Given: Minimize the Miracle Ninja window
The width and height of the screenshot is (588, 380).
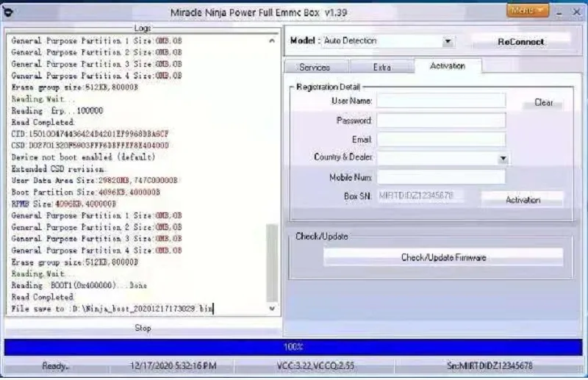Looking at the screenshot, I should pos(559,13).
